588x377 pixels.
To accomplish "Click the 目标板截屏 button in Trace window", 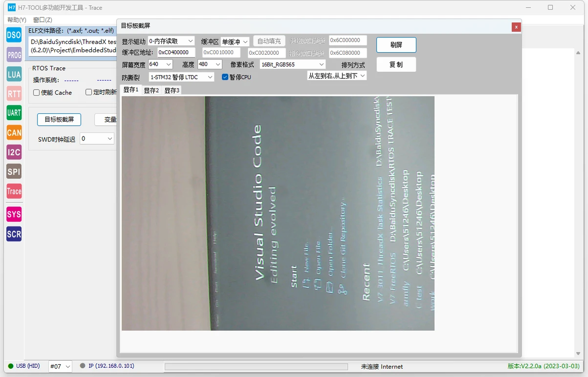I will 59,120.
